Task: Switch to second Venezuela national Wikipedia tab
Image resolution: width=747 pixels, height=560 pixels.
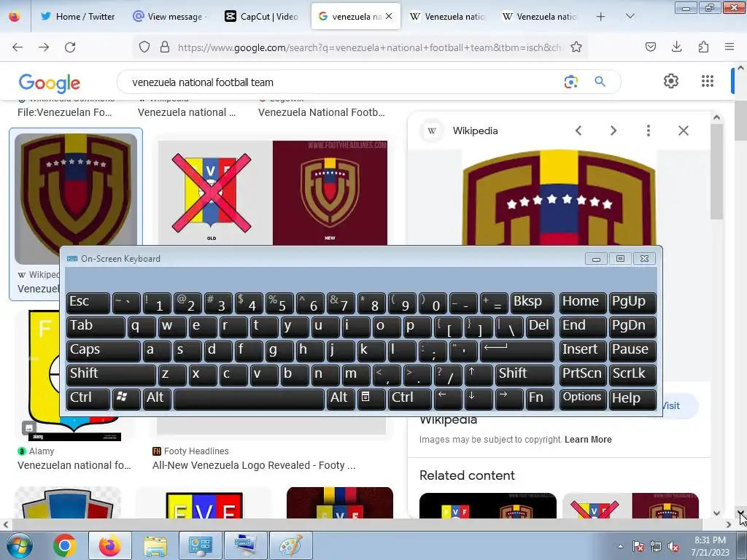Action: (540, 16)
